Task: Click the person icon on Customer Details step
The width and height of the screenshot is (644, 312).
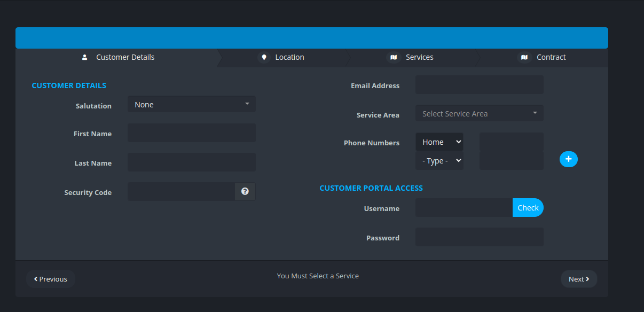Action: (x=84, y=57)
